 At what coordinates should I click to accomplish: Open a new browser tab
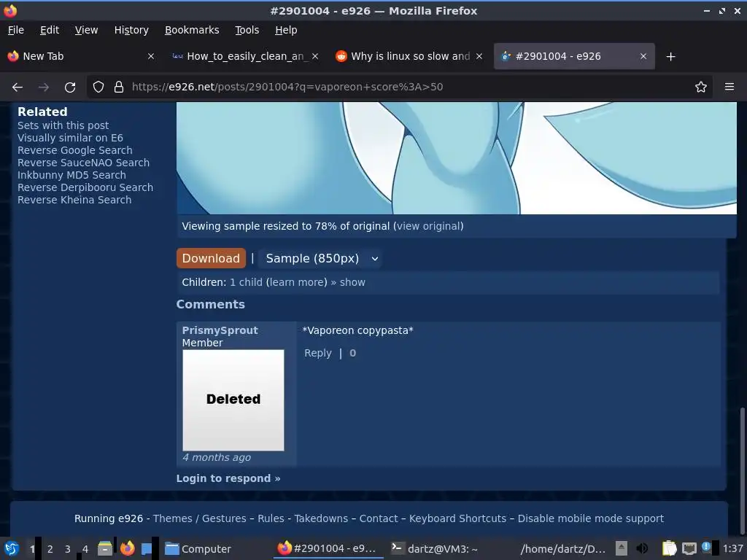pos(670,57)
